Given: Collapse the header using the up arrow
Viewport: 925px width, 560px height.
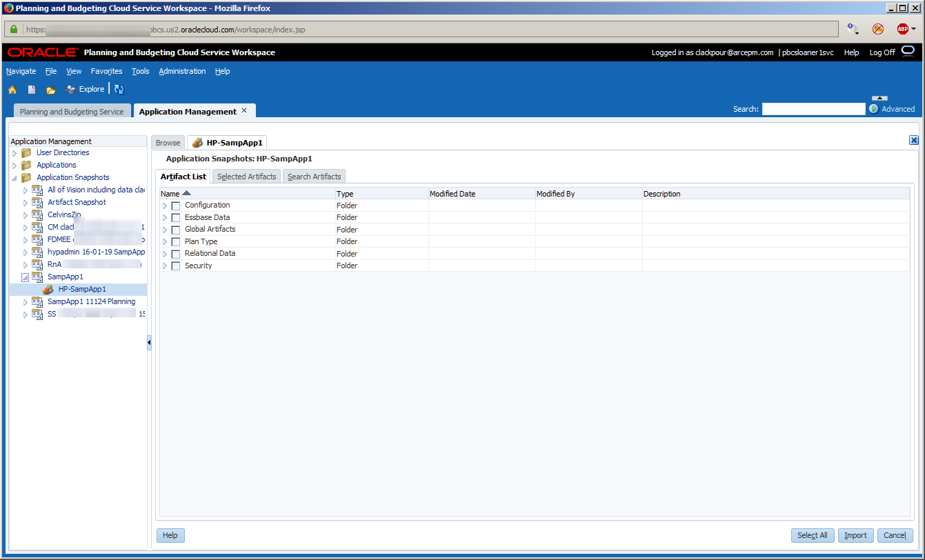Looking at the screenshot, I should click(x=881, y=98).
